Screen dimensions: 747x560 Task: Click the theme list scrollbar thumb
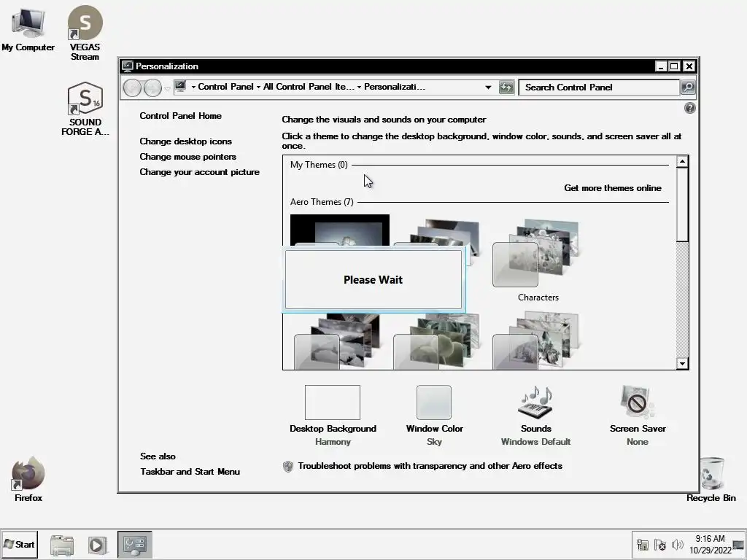tap(682, 204)
